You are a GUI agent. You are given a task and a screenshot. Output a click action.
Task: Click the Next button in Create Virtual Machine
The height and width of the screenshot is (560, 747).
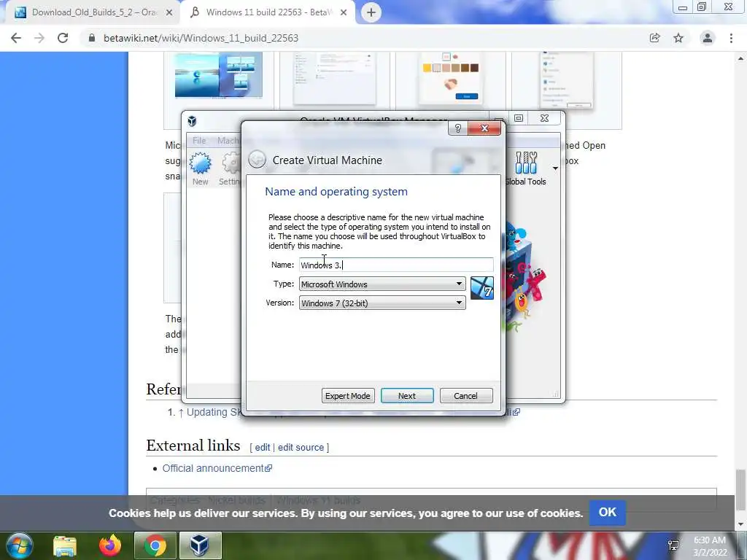pos(407,396)
